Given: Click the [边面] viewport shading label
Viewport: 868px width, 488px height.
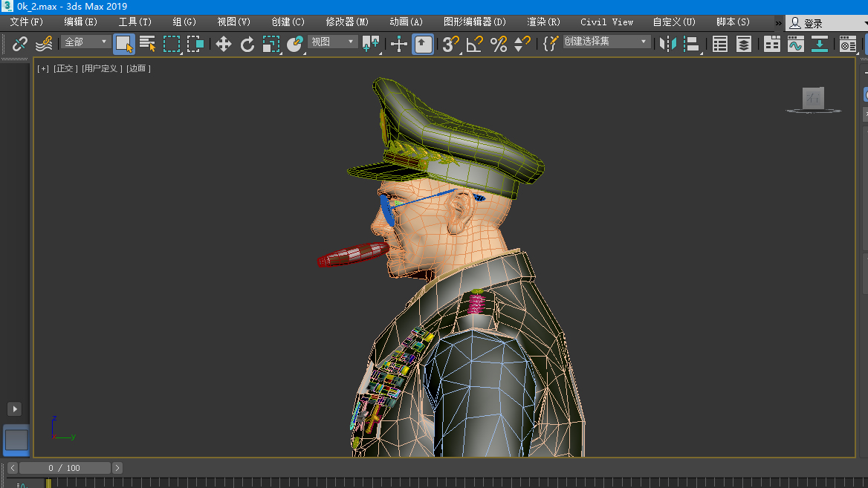Looking at the screenshot, I should [137, 68].
